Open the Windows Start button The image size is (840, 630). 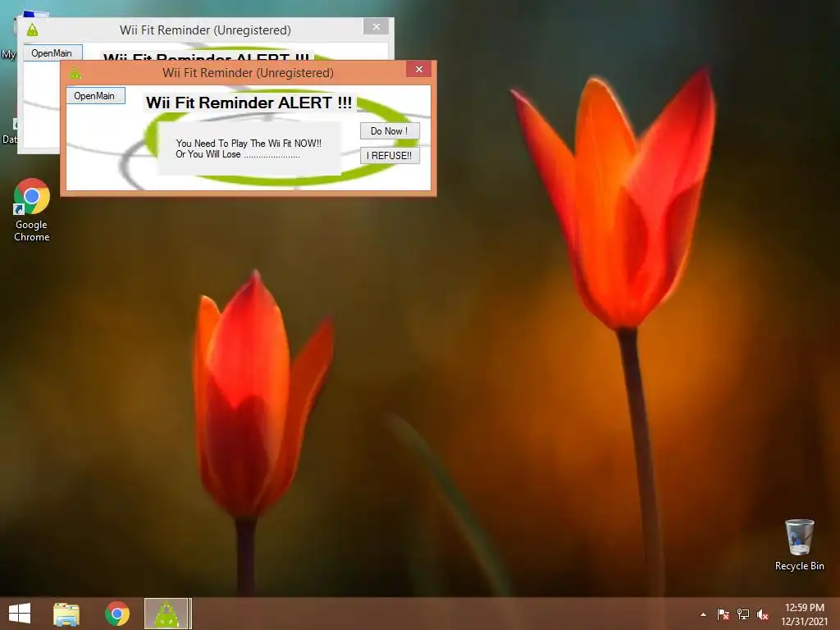point(20,614)
